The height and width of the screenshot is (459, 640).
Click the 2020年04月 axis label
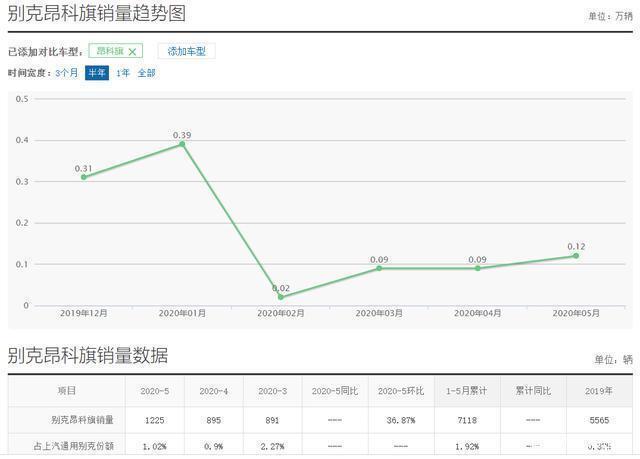tap(478, 313)
